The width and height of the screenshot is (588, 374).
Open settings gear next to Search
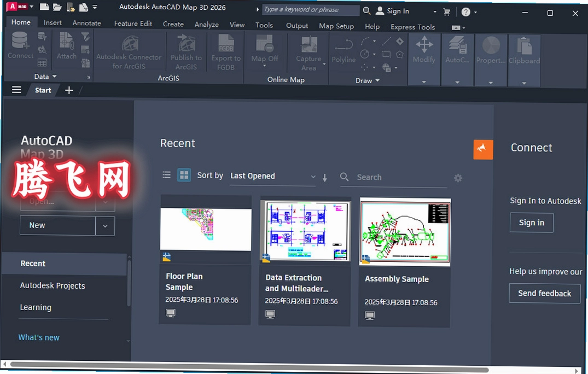(x=458, y=178)
